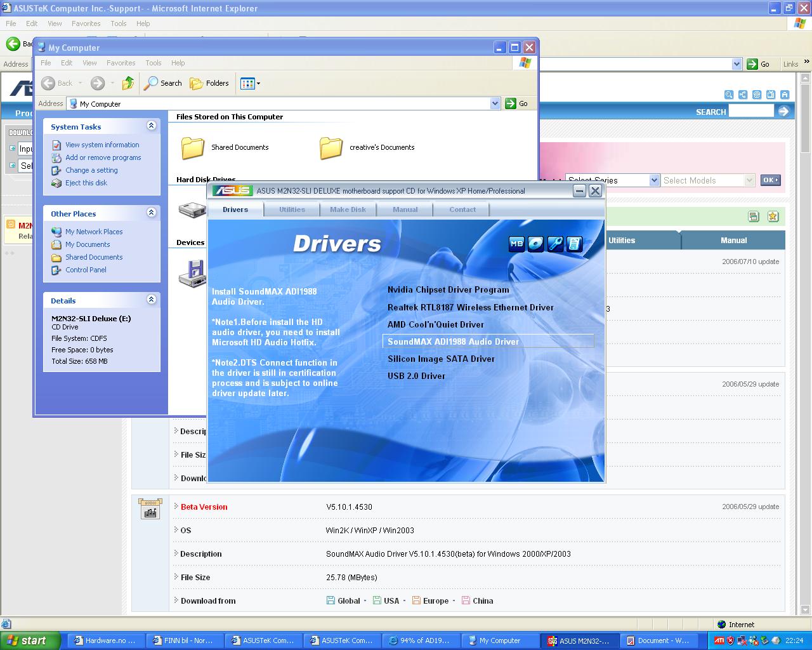Download from the USA server
The width and height of the screenshot is (812, 650).
pyautogui.click(x=386, y=600)
